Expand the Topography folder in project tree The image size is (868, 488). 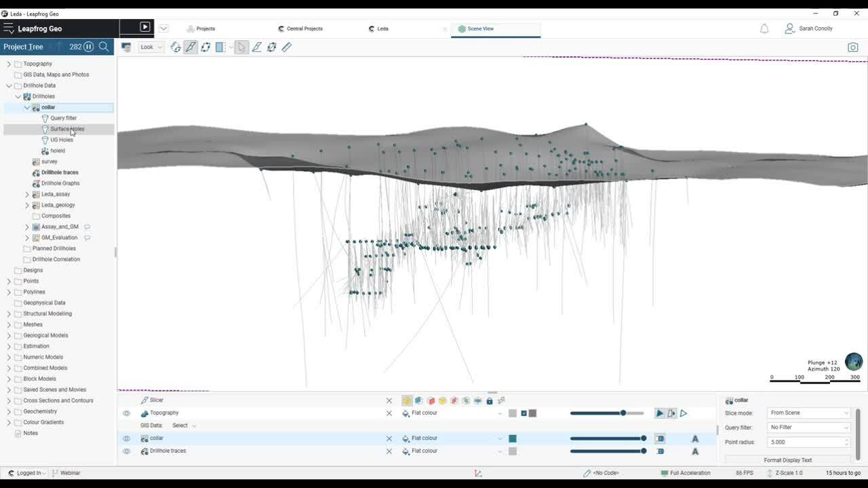[x=9, y=64]
